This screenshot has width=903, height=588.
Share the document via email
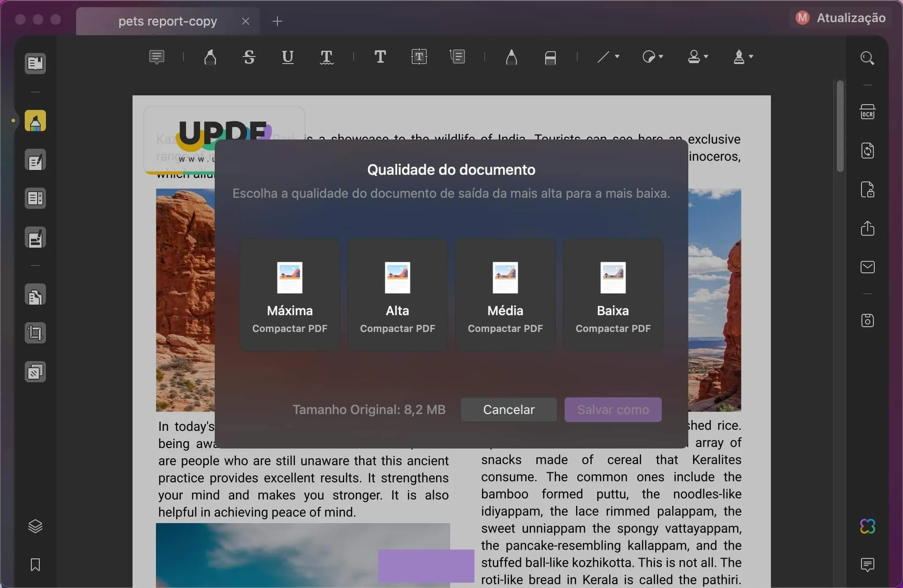pos(867,267)
